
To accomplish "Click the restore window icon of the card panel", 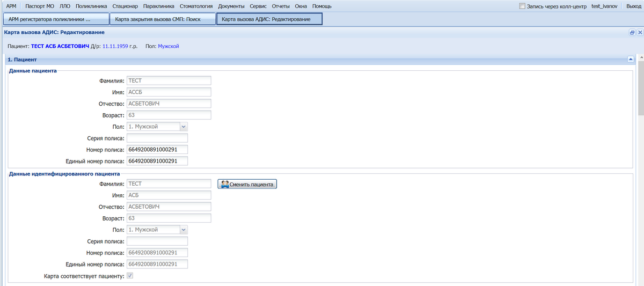I will [x=632, y=33].
